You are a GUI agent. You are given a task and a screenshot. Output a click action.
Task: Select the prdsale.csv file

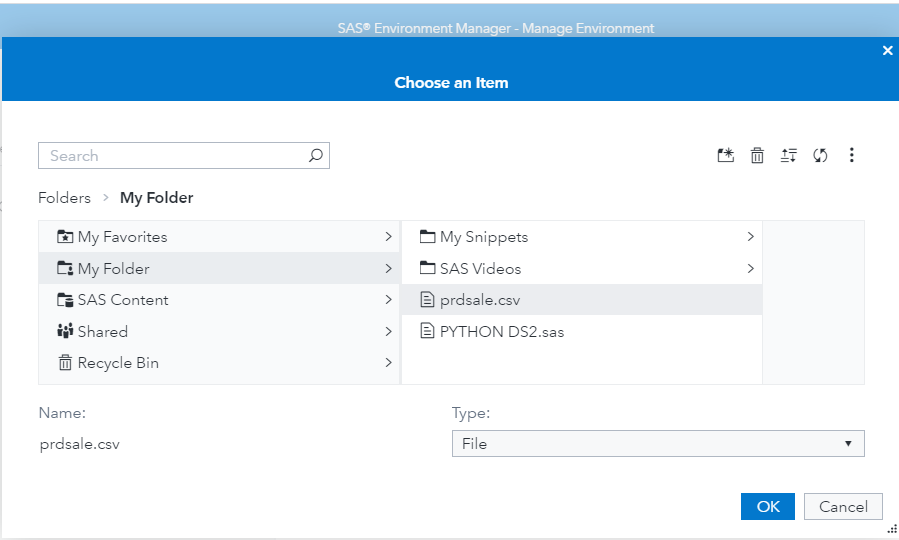[x=480, y=300]
